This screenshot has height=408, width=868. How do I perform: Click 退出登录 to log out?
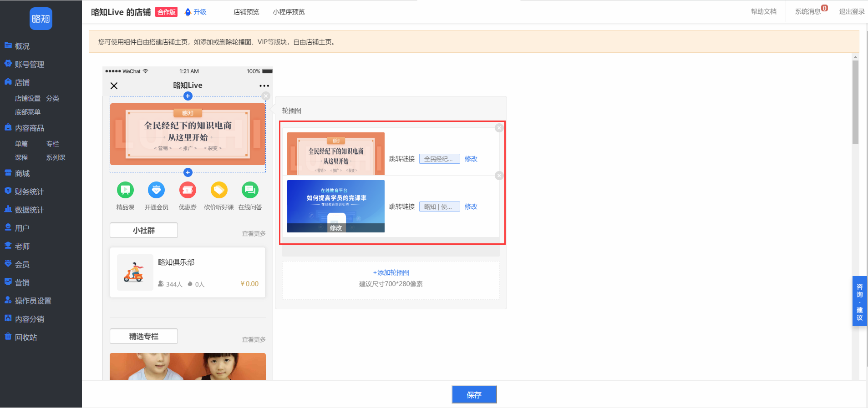pyautogui.click(x=852, y=11)
